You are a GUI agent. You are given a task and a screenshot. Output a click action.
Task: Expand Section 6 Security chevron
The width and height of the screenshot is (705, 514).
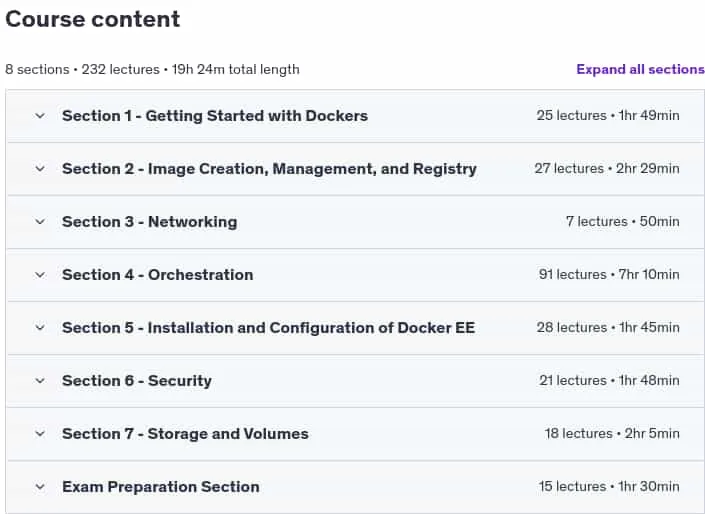click(40, 381)
